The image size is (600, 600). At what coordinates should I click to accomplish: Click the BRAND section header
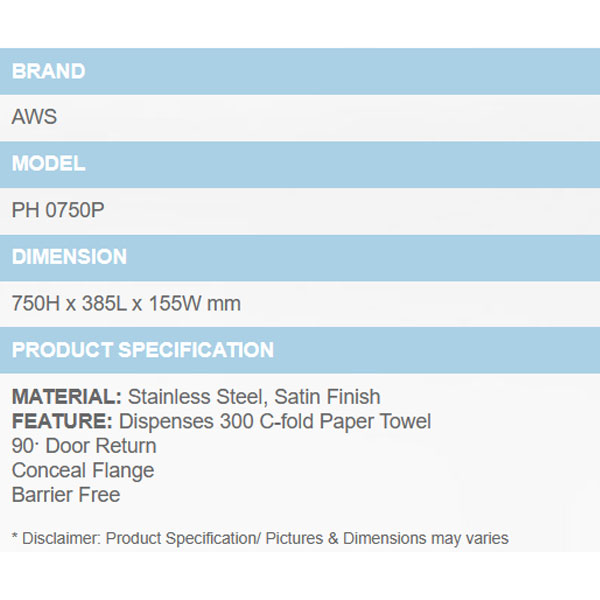[48, 72]
